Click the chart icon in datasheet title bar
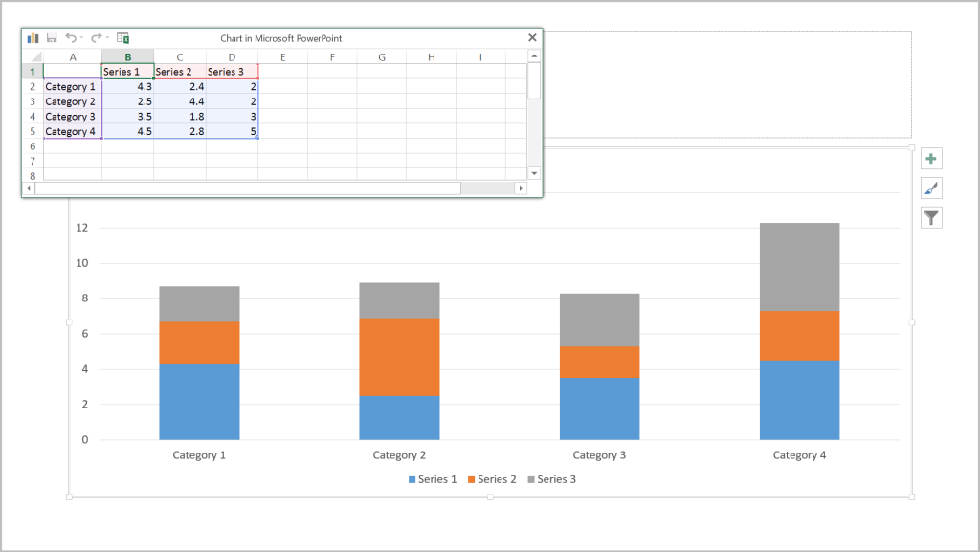Screen dimensions: 980x552 33,38
